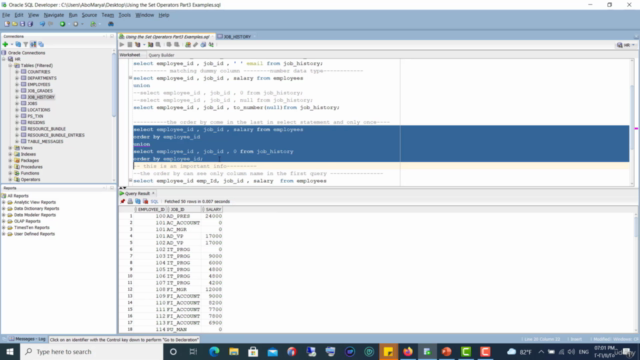640x360 pixels.
Task: Click the taskbar search box
Action: pos(91,351)
